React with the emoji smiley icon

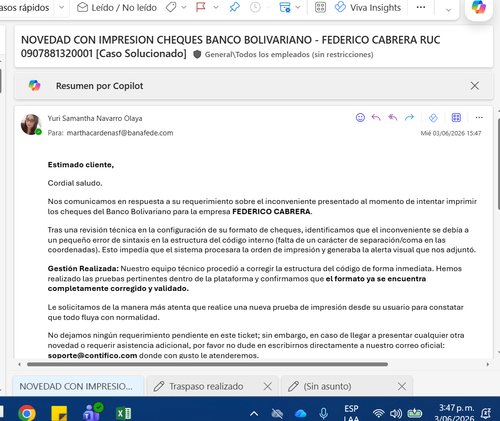coord(360,117)
